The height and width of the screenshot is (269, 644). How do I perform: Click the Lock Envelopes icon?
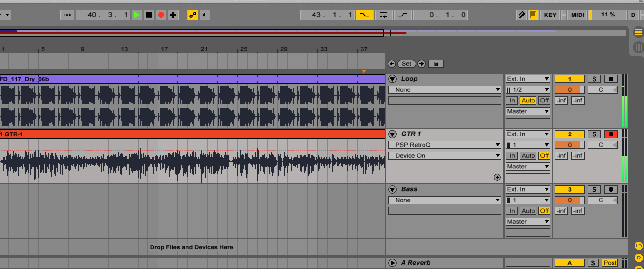click(436, 64)
